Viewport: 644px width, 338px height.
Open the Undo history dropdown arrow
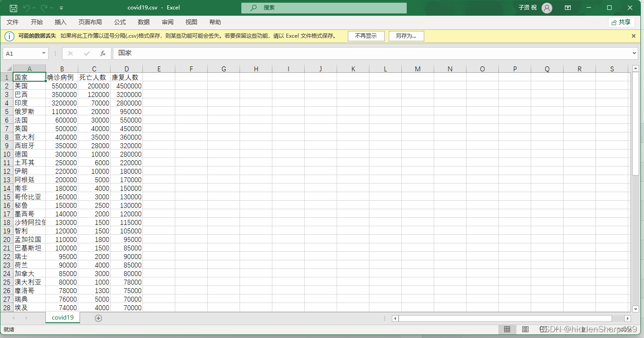[x=34, y=8]
